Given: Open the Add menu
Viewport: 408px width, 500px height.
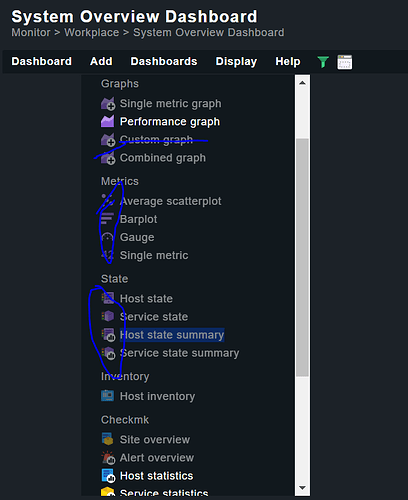Looking at the screenshot, I should (101, 62).
